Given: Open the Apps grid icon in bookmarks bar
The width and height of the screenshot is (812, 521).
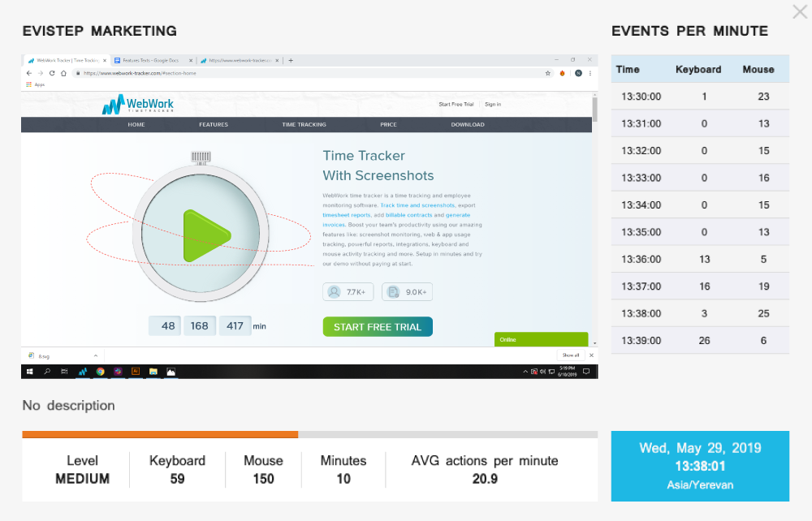Looking at the screenshot, I should click(29, 84).
